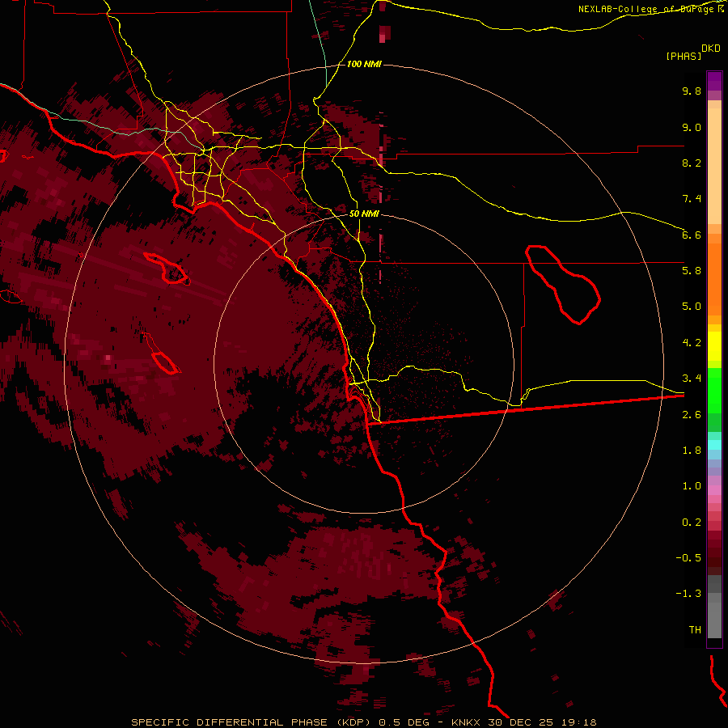Click the DKD label above the color bar
728x728 pixels.
click(x=711, y=49)
